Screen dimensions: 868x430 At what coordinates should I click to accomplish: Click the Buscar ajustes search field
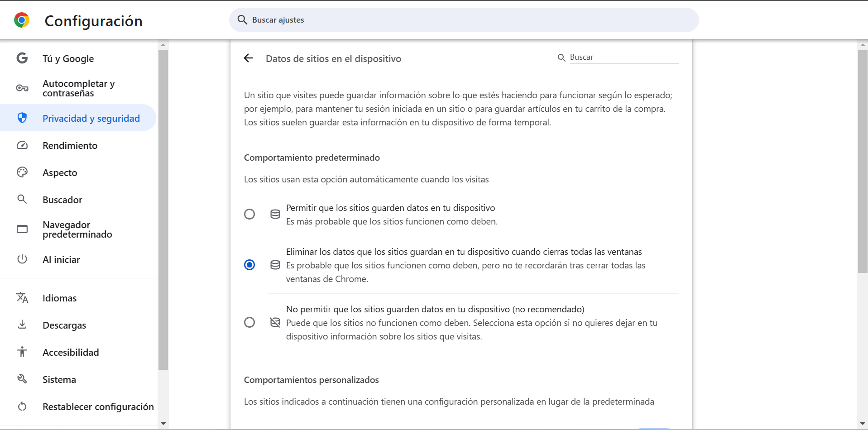pyautogui.click(x=464, y=20)
